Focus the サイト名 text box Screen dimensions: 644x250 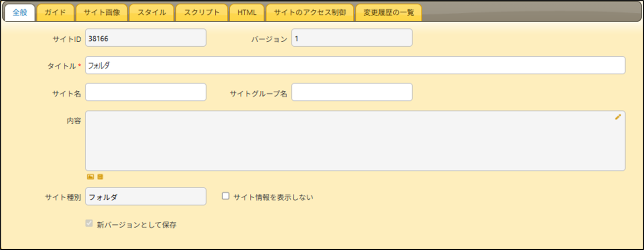click(146, 93)
